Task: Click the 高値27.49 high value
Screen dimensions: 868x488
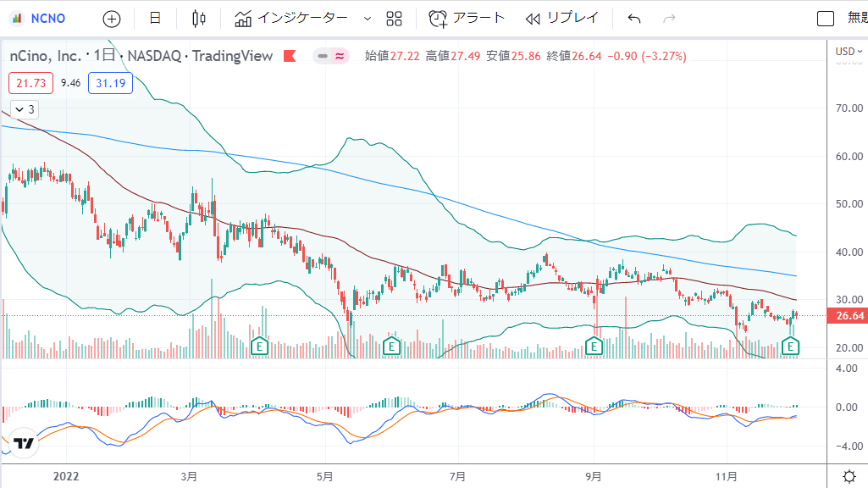Action: point(453,56)
